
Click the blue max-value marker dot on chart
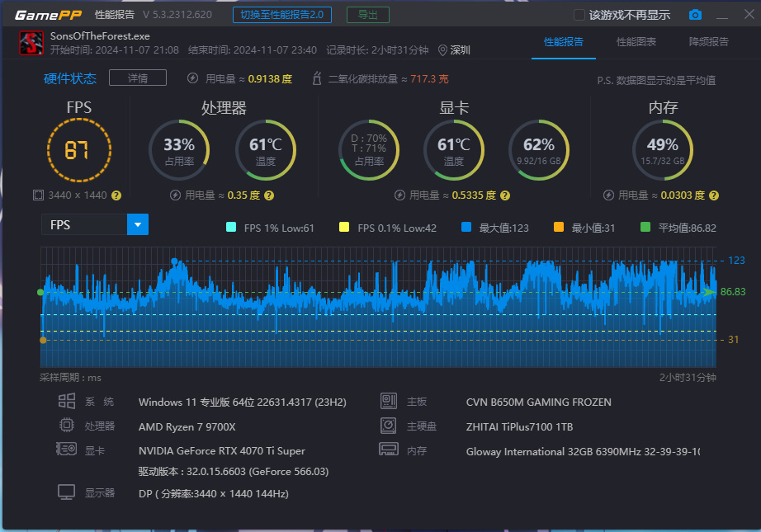pyautogui.click(x=174, y=261)
